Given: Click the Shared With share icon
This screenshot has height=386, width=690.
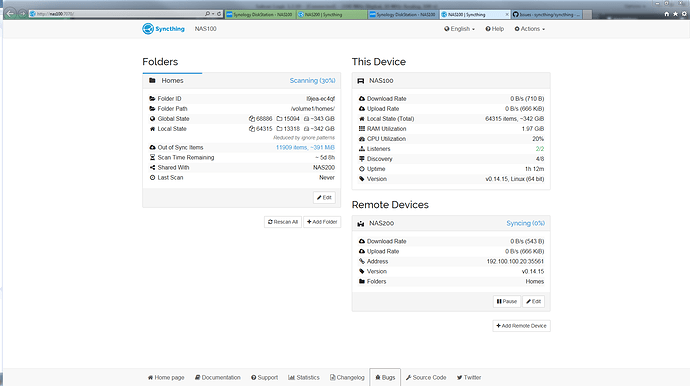Looking at the screenshot, I should pyautogui.click(x=152, y=168).
